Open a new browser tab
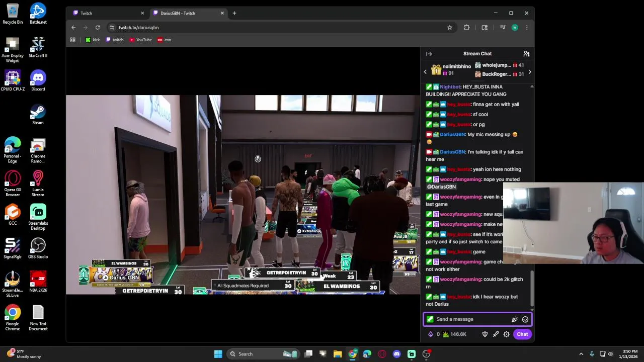The height and width of the screenshot is (362, 644). pos(234,13)
